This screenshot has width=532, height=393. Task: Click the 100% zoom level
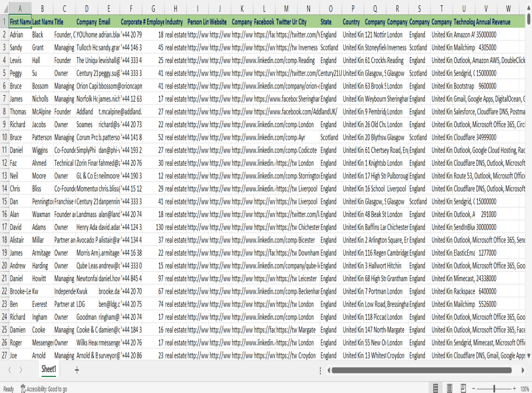[525, 388]
